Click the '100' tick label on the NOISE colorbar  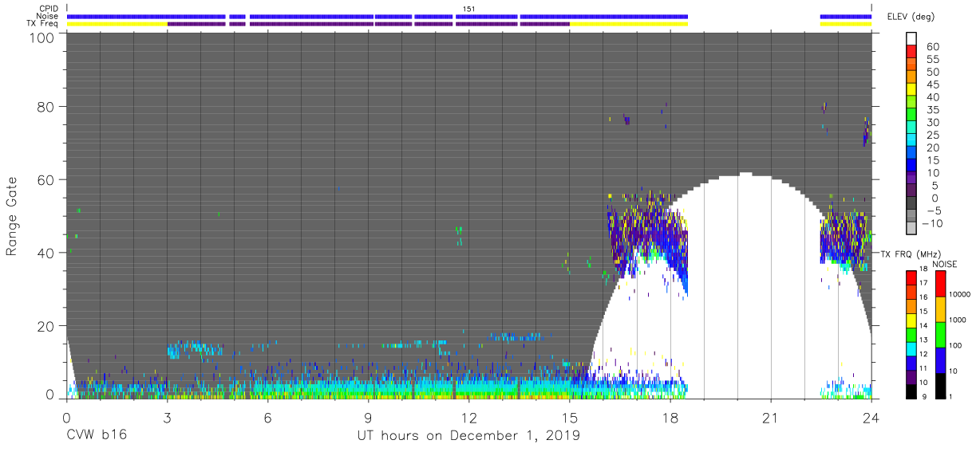[956, 346]
